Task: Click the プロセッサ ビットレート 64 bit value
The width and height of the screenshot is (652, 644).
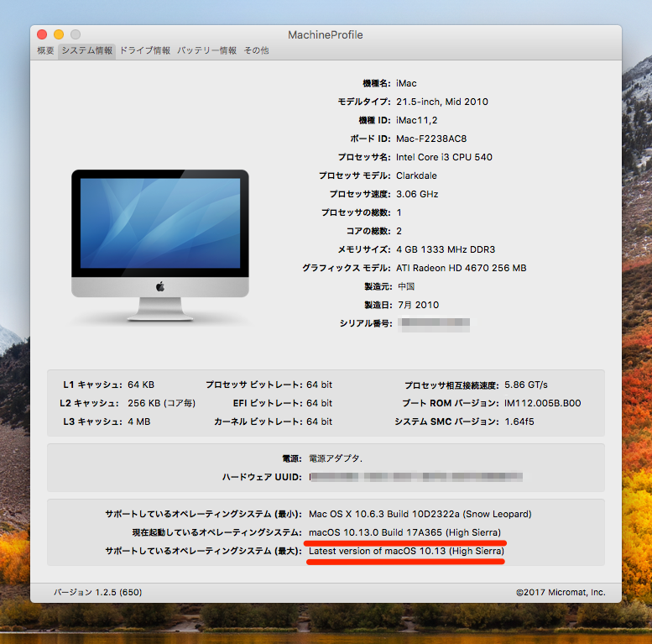Action: pyautogui.click(x=320, y=385)
